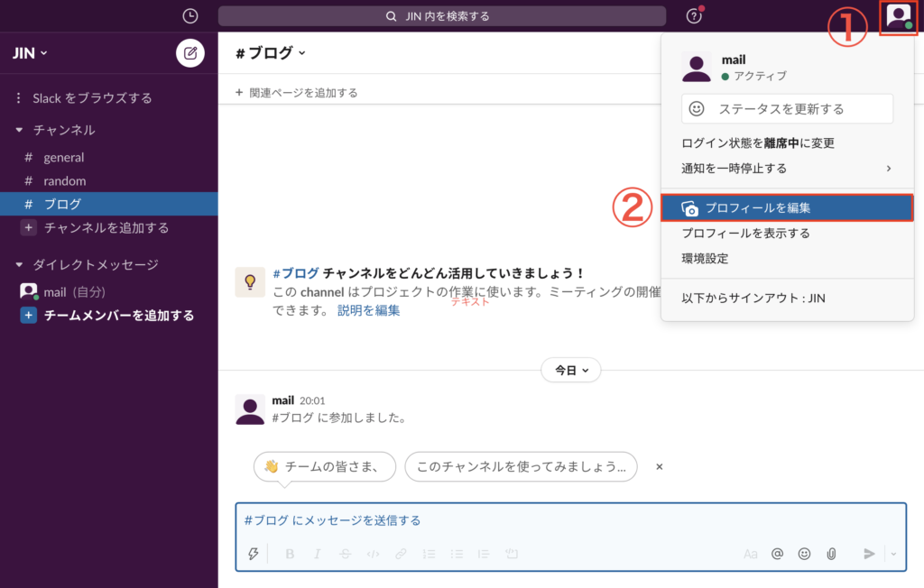Click the compose new message icon
Image resolution: width=924 pixels, height=588 pixels.
(190, 53)
